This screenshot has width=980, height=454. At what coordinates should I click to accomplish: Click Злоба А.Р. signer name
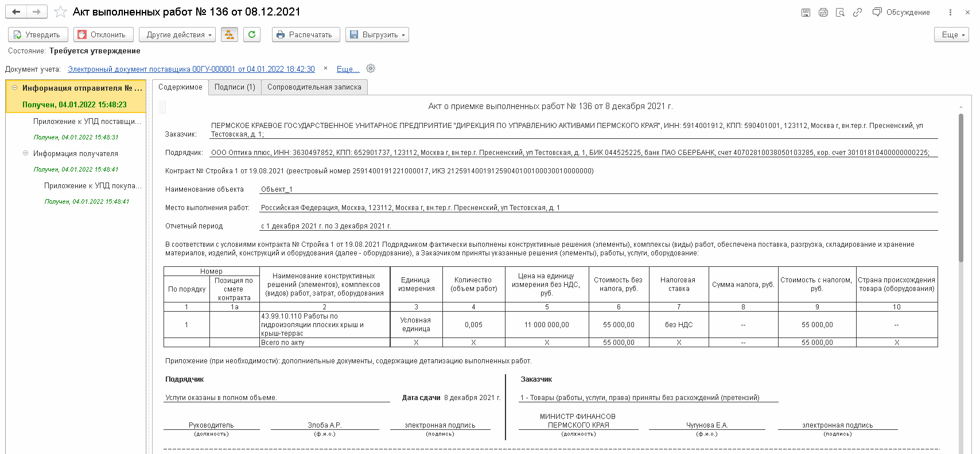tap(324, 425)
